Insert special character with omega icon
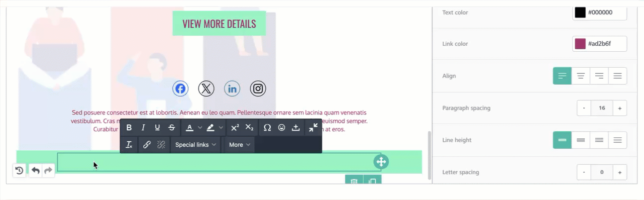644x200 pixels. (x=267, y=128)
